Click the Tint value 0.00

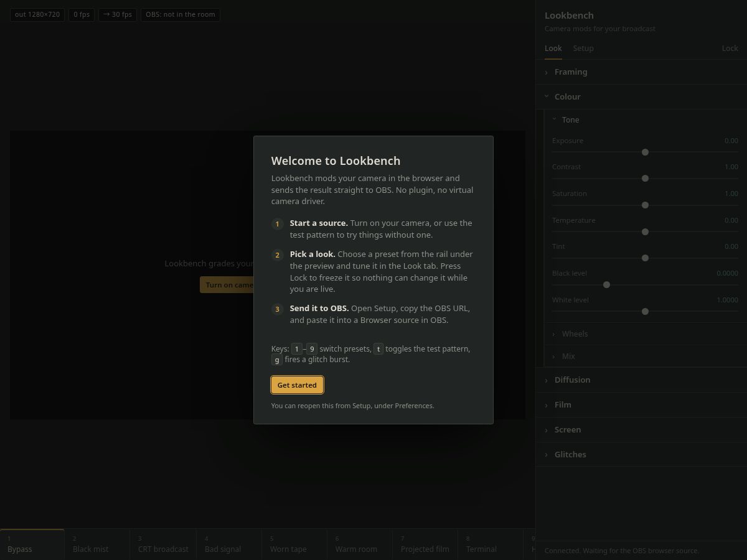pos(731,246)
